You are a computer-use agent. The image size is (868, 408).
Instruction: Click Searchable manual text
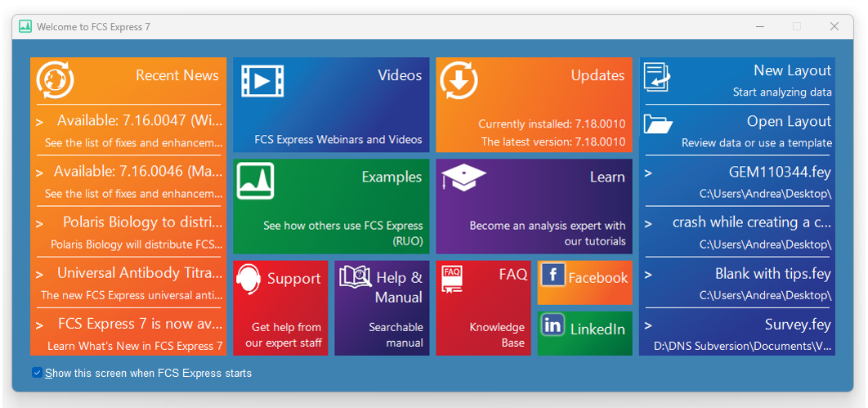(396, 335)
